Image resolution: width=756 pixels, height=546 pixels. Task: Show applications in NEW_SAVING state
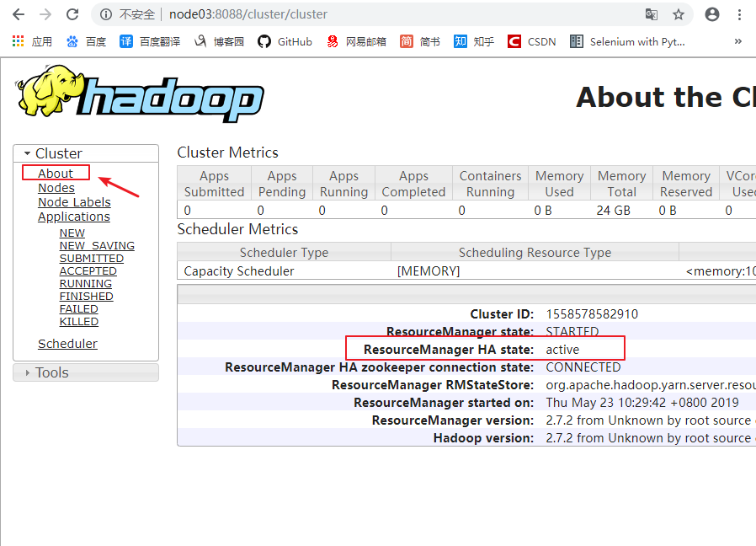[97, 246]
